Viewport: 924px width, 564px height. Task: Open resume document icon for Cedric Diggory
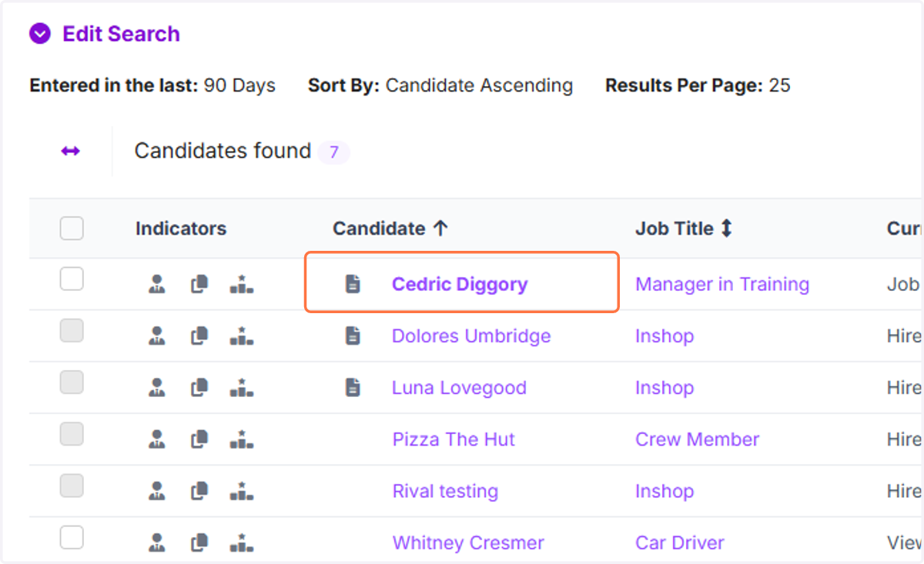(x=353, y=284)
